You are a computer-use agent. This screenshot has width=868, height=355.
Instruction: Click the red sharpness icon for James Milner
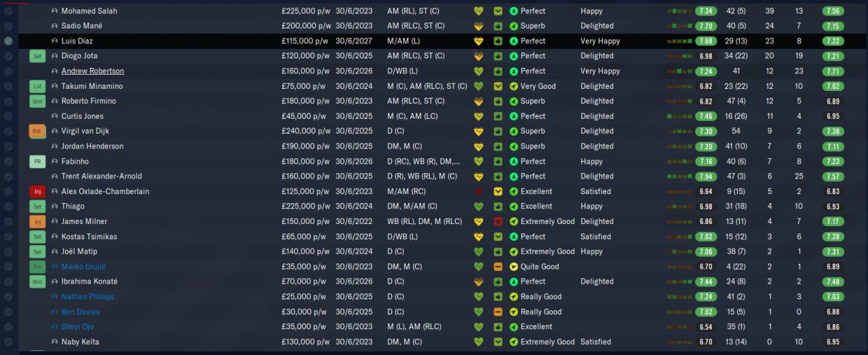click(x=498, y=221)
